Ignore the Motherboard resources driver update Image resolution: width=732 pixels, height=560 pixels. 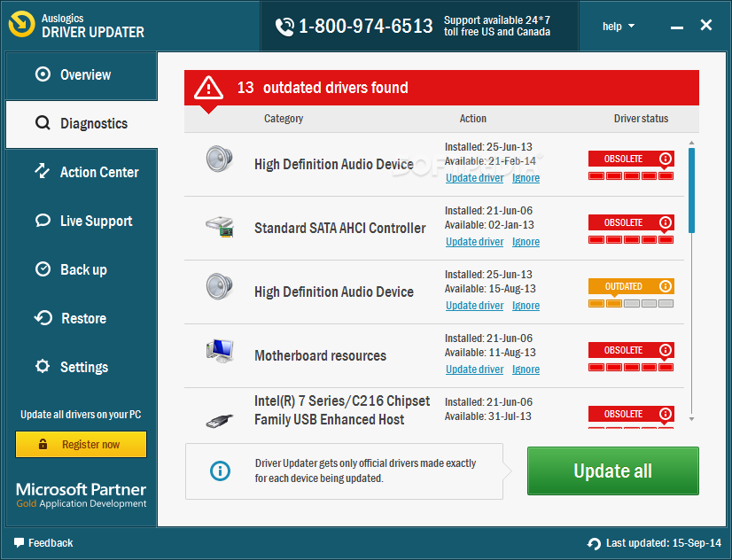[526, 369]
